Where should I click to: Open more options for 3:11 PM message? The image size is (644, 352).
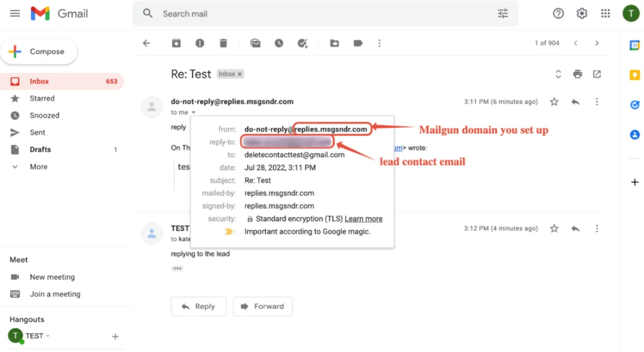597,101
